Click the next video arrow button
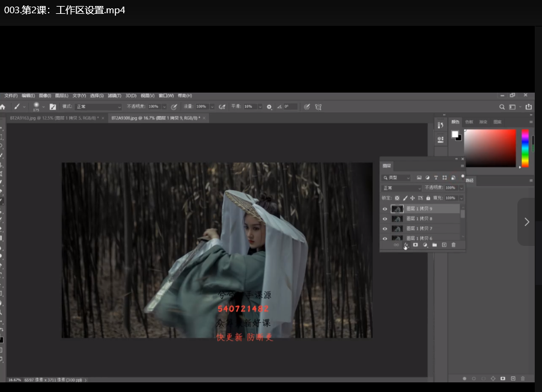The width and height of the screenshot is (542, 392). (x=526, y=222)
